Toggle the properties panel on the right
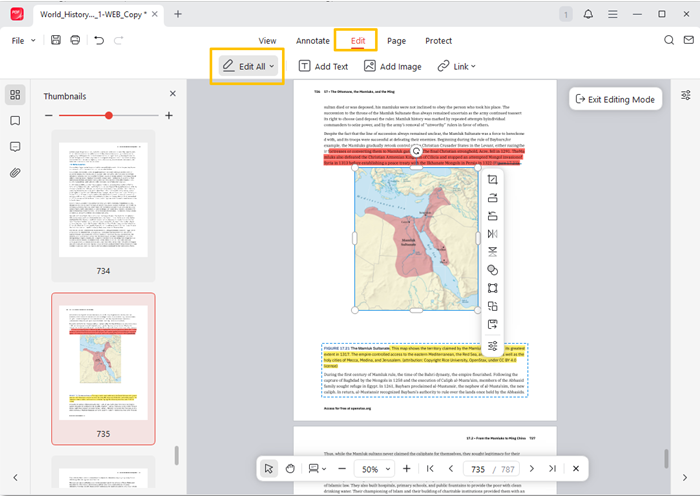The height and width of the screenshot is (496, 700). coord(685,96)
